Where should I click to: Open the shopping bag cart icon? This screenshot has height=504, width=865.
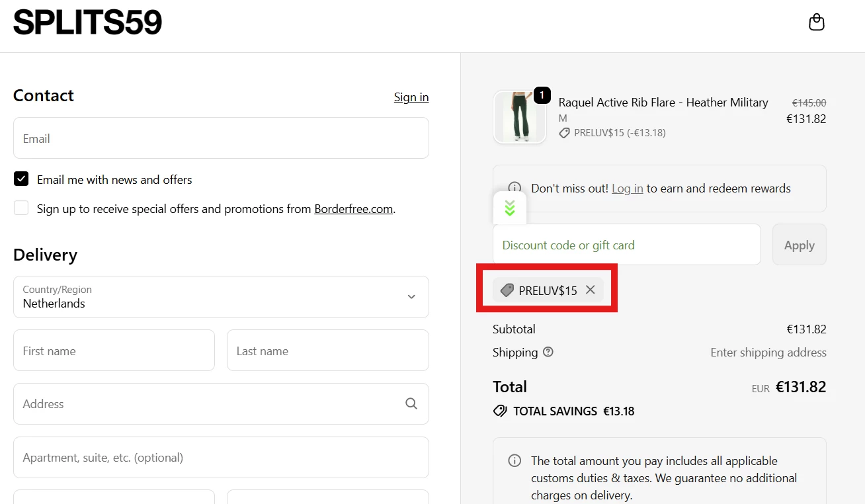click(817, 22)
